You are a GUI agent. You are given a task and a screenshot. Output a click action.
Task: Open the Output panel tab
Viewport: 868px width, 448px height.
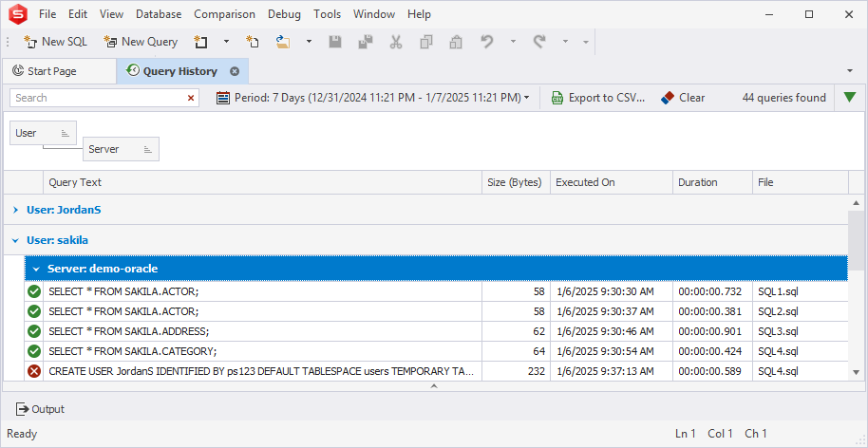pos(40,409)
